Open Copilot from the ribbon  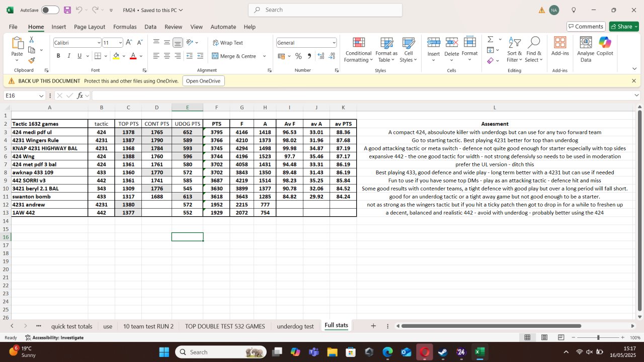point(605,43)
